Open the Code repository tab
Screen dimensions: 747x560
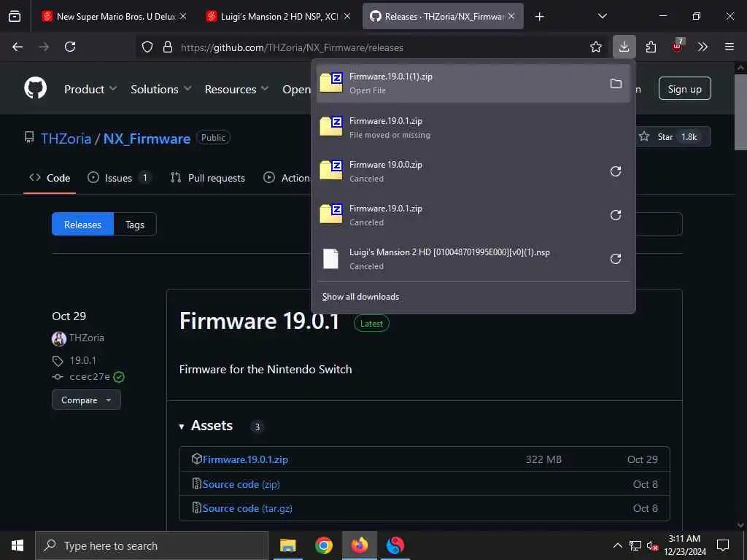click(50, 178)
